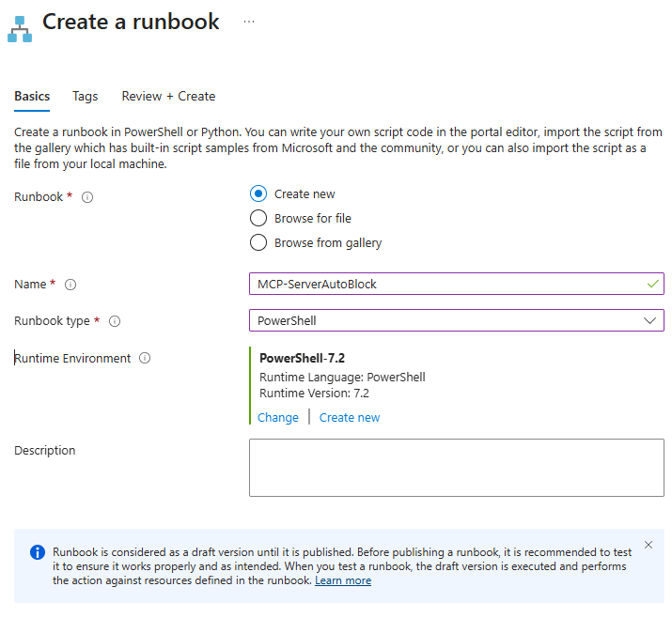Click the Runtime Version: 7.2 text
This screenshot has height=618, width=672.
pyautogui.click(x=314, y=394)
